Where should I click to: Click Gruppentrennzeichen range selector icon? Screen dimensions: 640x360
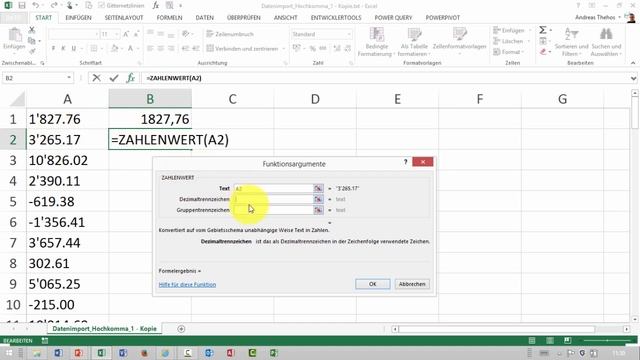coord(318,210)
